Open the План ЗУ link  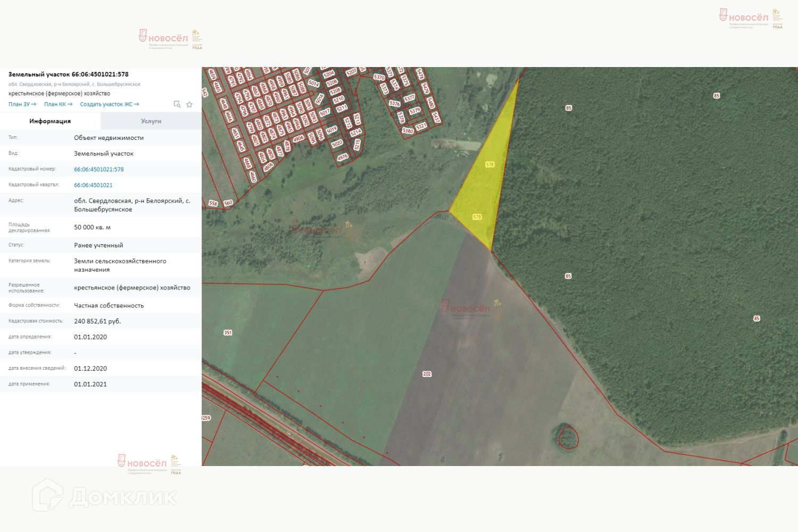(22, 104)
